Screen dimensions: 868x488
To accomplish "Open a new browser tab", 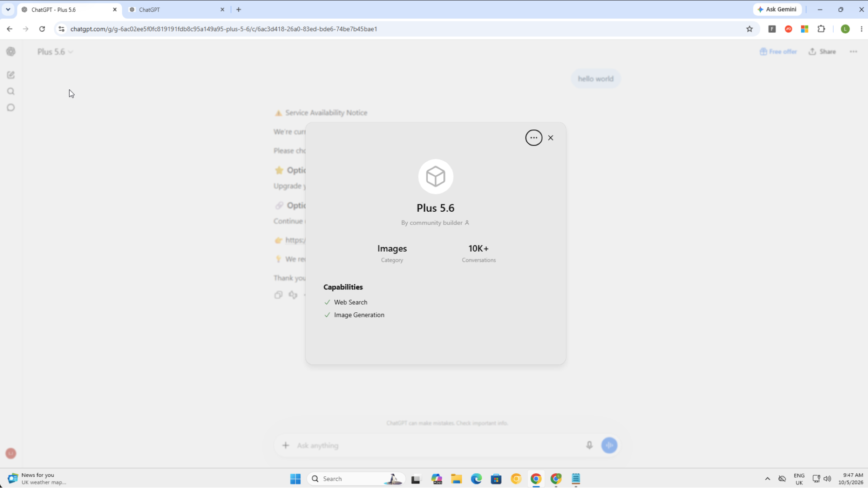I will pos(238,10).
